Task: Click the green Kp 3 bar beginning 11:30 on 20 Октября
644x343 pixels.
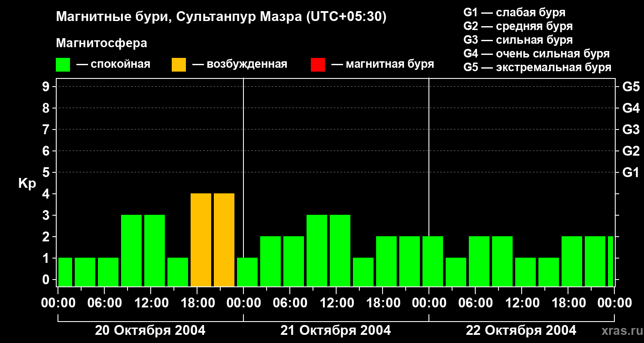Action: click(155, 251)
